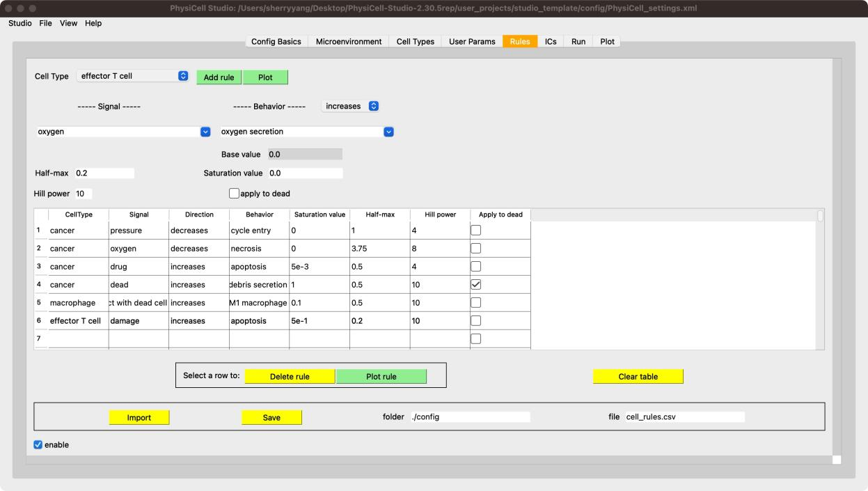Screen dimensions: 868x491
Task: Click the Add rule button
Action: [219, 77]
